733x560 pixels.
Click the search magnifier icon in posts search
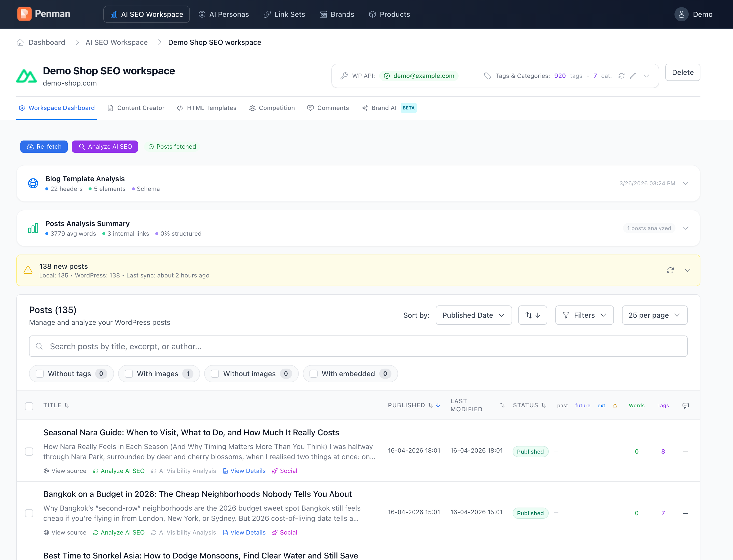pos(39,346)
